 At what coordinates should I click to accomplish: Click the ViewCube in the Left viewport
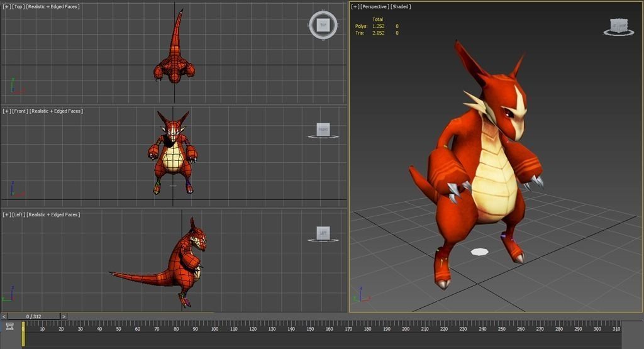323,234
